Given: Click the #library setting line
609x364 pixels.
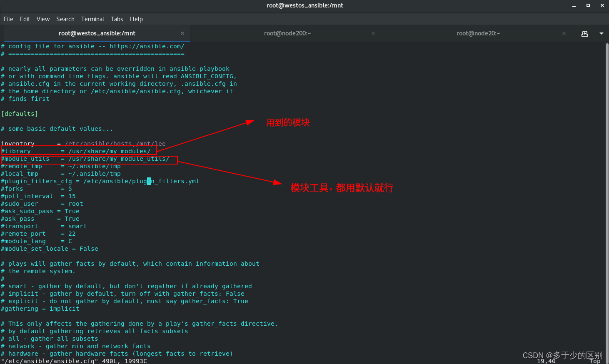Looking at the screenshot, I should (76, 151).
